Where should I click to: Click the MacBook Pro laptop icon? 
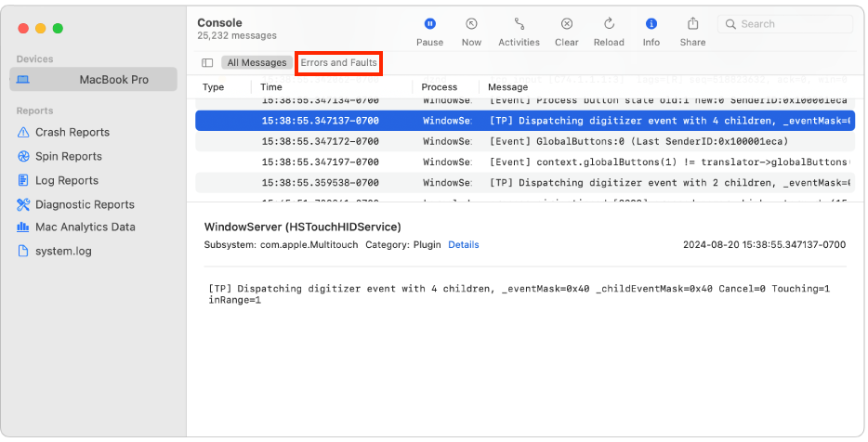[x=22, y=80]
